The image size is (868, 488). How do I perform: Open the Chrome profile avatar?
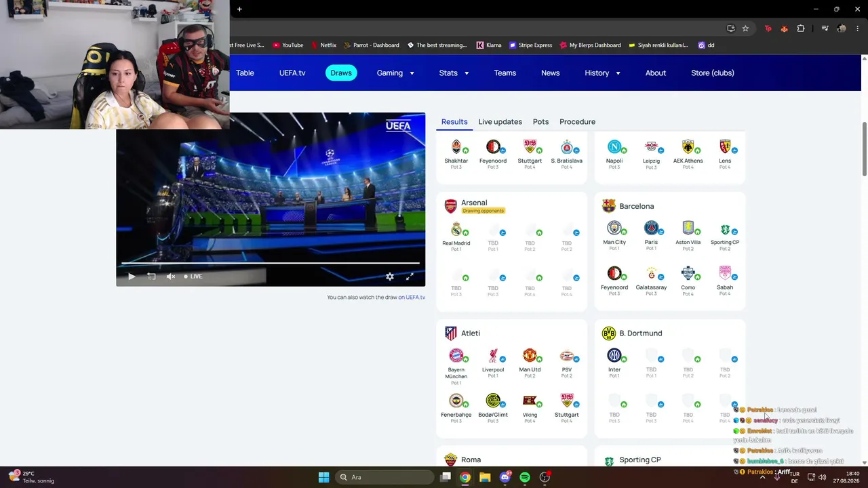tap(842, 28)
